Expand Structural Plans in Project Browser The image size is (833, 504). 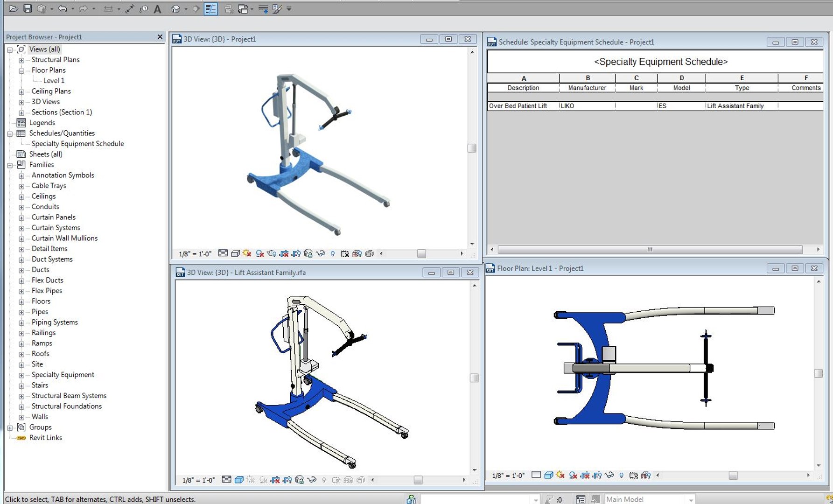coord(21,60)
